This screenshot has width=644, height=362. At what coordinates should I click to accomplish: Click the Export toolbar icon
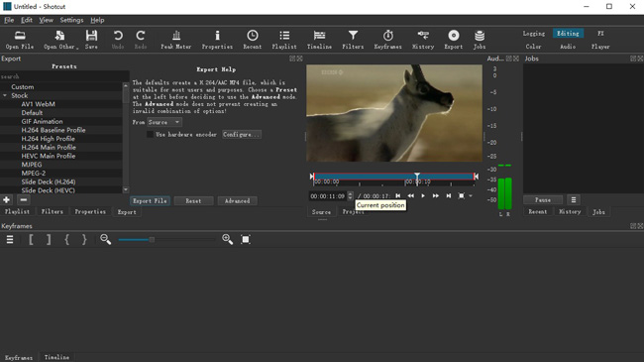pyautogui.click(x=454, y=40)
